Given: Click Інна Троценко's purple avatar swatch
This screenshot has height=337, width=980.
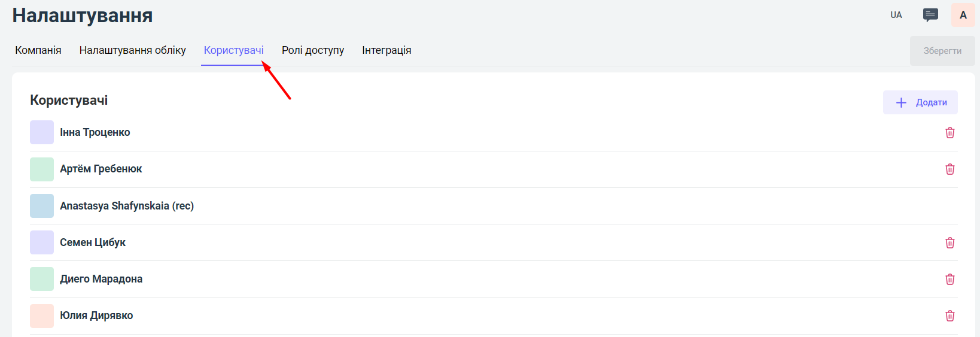Looking at the screenshot, I should [42, 132].
